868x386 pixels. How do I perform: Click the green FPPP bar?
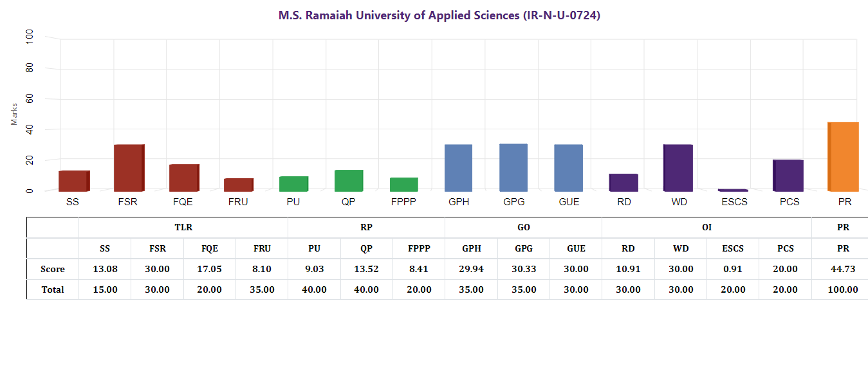[x=404, y=185]
